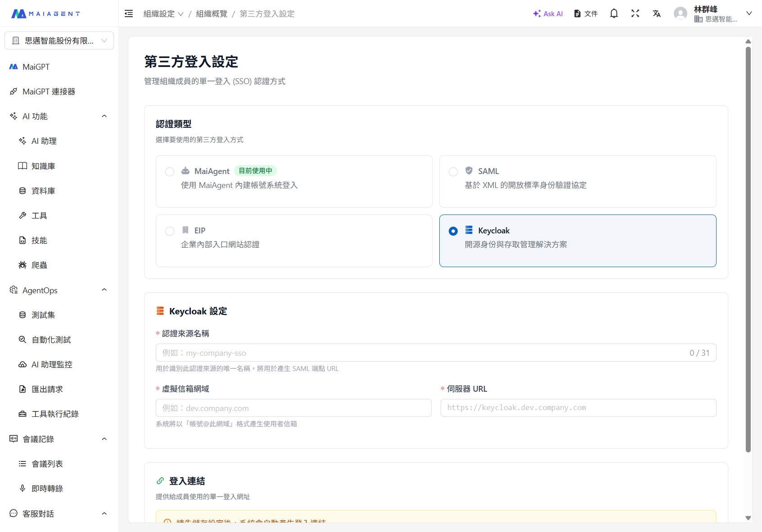The height and width of the screenshot is (532, 762).
Task: Expand the user account menu chevron
Action: click(x=749, y=13)
